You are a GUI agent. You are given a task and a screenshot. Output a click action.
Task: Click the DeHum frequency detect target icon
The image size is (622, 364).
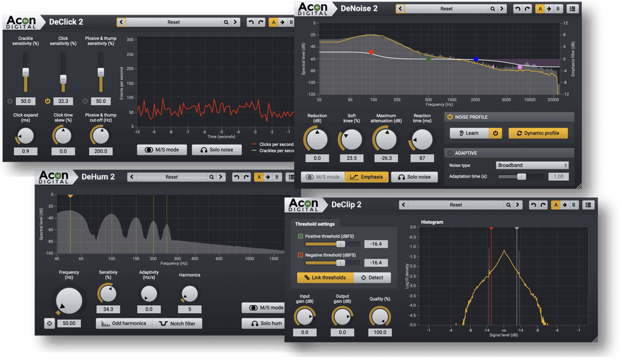pyautogui.click(x=49, y=323)
